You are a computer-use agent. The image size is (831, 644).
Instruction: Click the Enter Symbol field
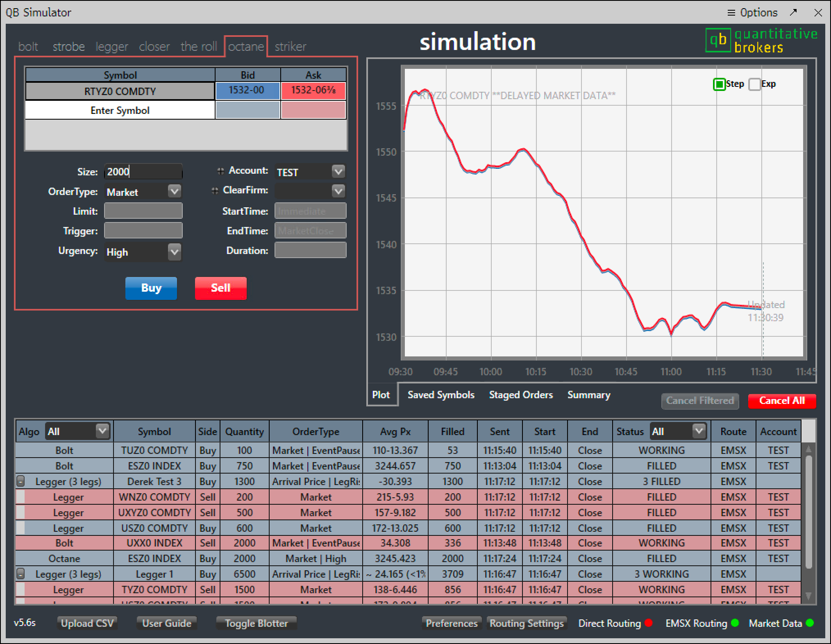(x=120, y=110)
